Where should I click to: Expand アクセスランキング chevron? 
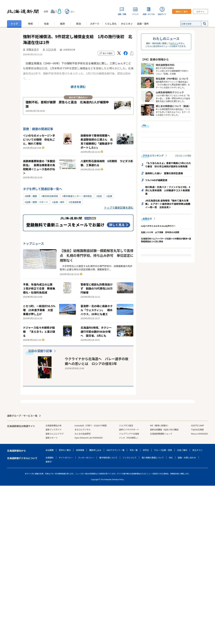[x=166, y=155]
